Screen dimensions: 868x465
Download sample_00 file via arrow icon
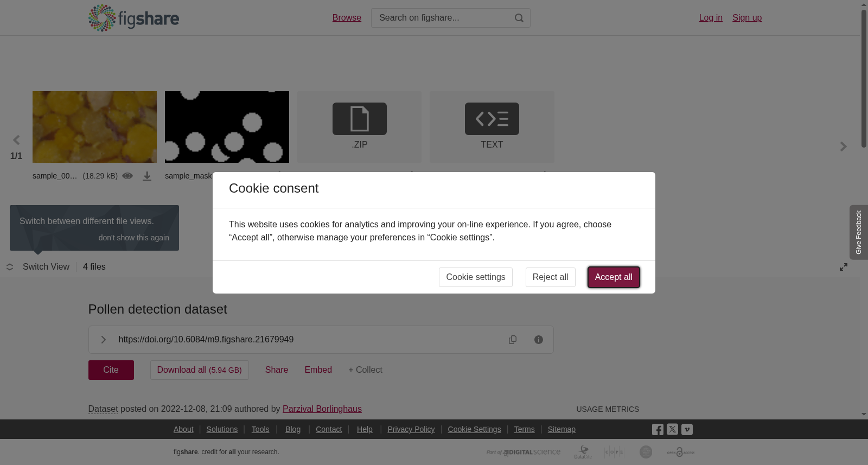pyautogui.click(x=147, y=176)
